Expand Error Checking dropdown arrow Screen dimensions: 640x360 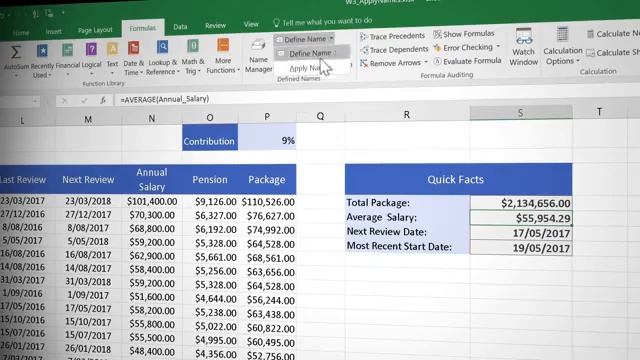point(498,47)
